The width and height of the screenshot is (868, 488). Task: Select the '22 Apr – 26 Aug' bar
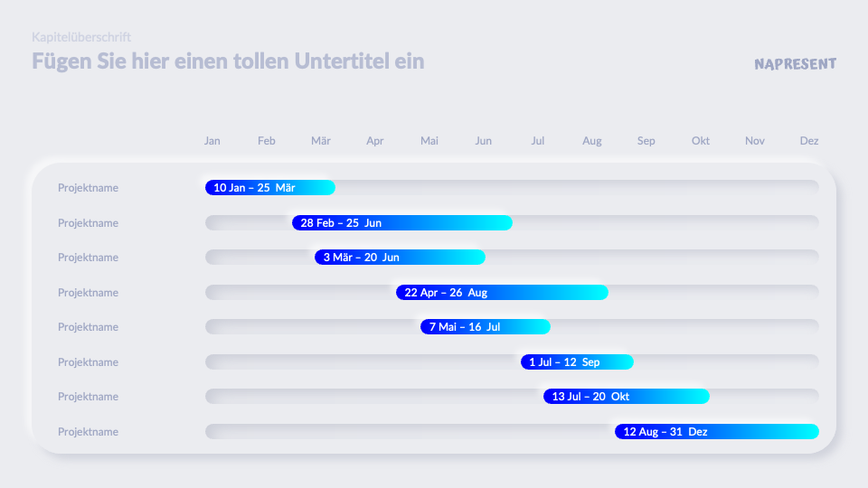click(x=502, y=293)
